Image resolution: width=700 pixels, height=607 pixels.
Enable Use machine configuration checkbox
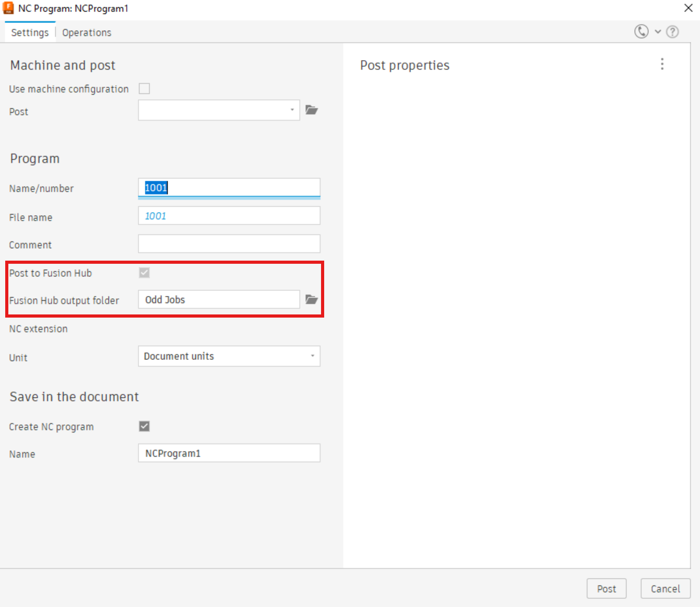[145, 88]
